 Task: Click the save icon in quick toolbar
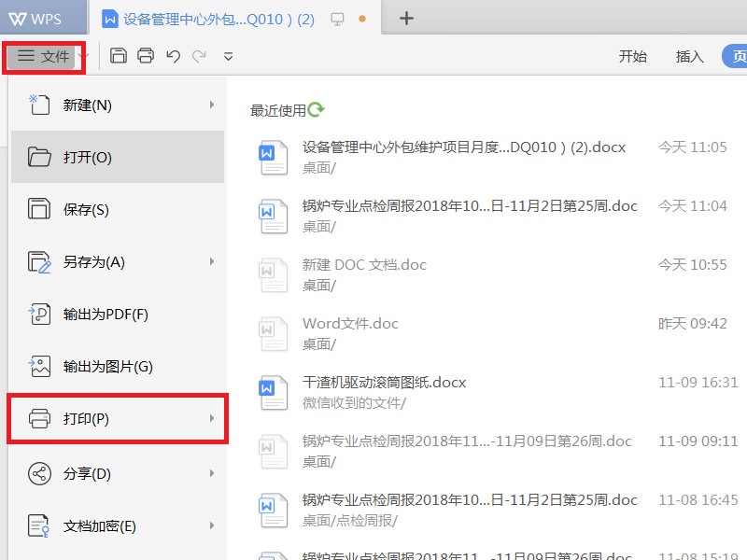coord(119,56)
